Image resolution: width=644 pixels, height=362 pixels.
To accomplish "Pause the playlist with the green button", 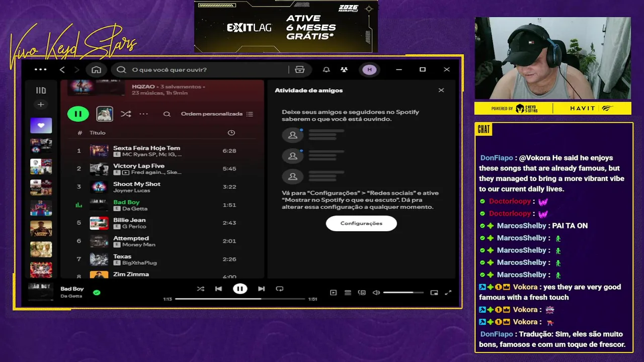I will coord(78,114).
